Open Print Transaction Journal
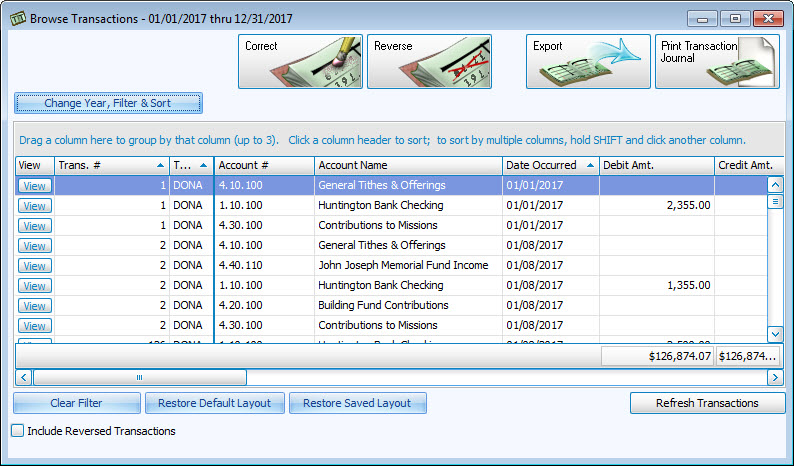This screenshot has width=794, height=466. click(x=716, y=62)
